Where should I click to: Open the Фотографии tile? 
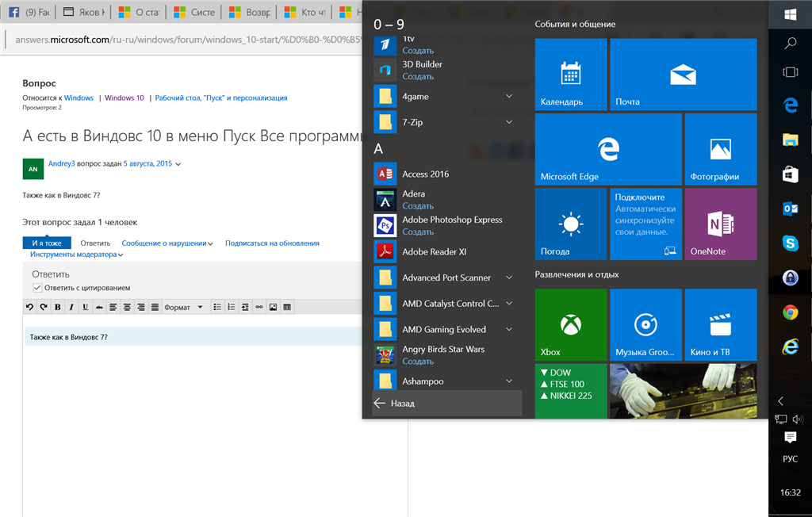tap(720, 149)
